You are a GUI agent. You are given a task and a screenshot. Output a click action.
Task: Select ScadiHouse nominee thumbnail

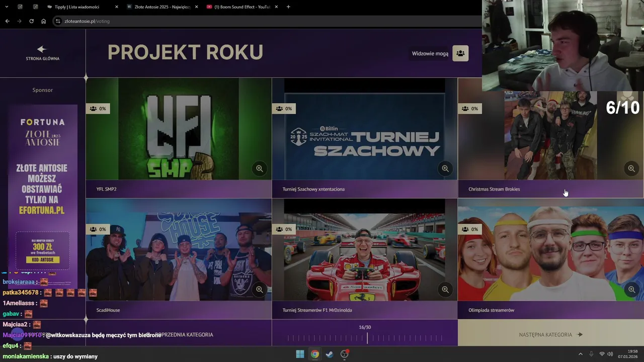[179, 250]
